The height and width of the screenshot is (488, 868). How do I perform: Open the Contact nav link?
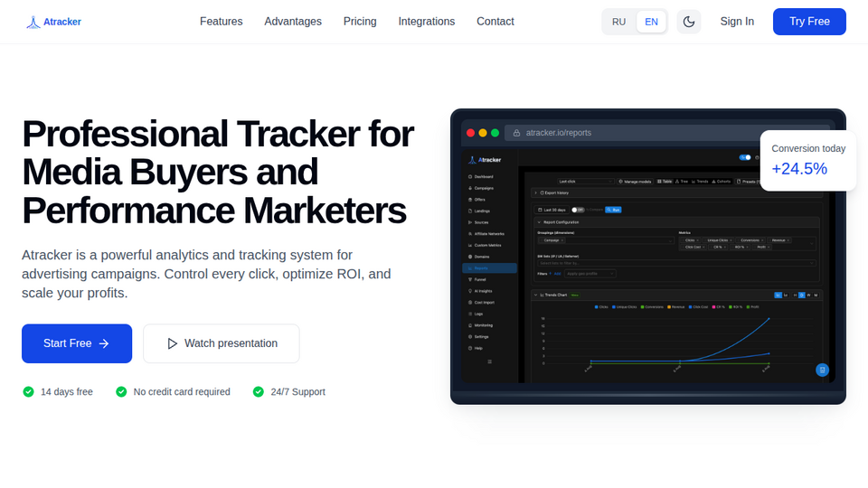click(x=495, y=22)
